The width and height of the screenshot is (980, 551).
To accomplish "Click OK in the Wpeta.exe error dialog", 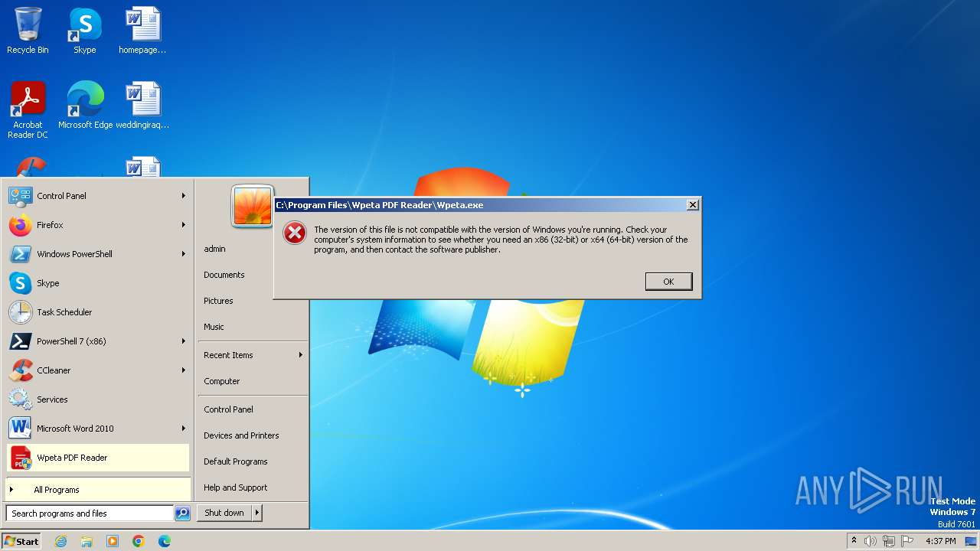I will (668, 282).
